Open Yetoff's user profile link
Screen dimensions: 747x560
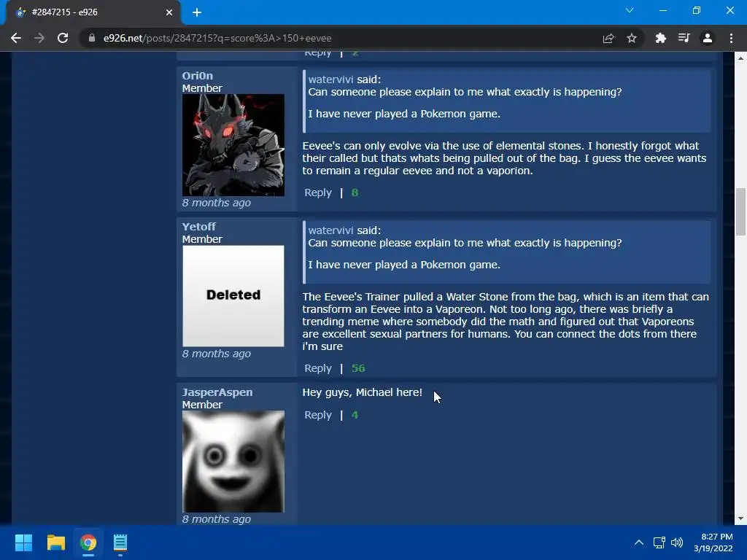coord(198,227)
